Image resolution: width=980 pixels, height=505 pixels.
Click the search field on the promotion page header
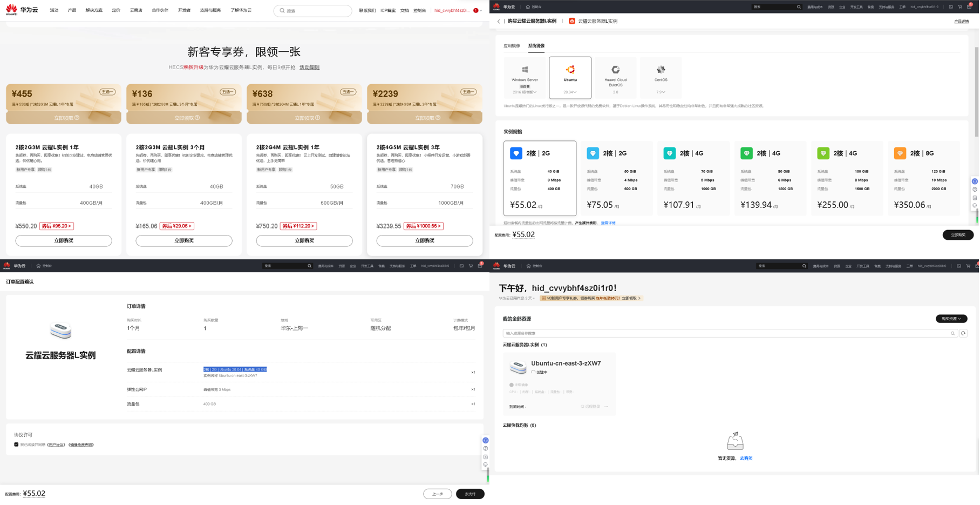click(x=313, y=10)
